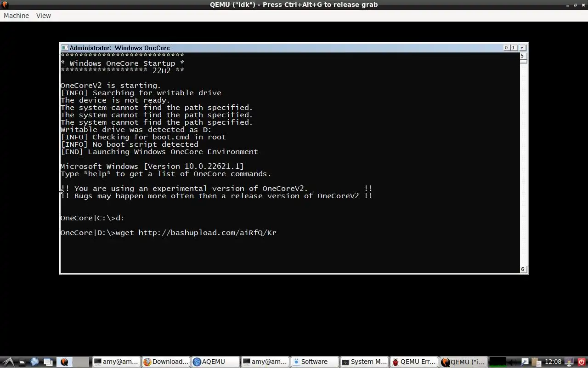Viewport: 588px width, 368px height.
Task: Open the LXDE start menu
Action: [8, 362]
